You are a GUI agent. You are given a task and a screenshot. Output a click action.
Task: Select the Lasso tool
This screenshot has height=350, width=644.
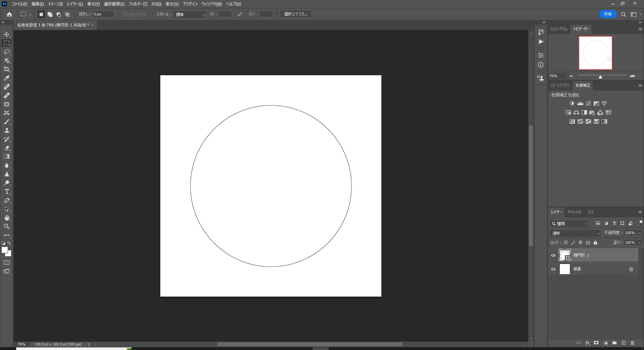coord(7,52)
